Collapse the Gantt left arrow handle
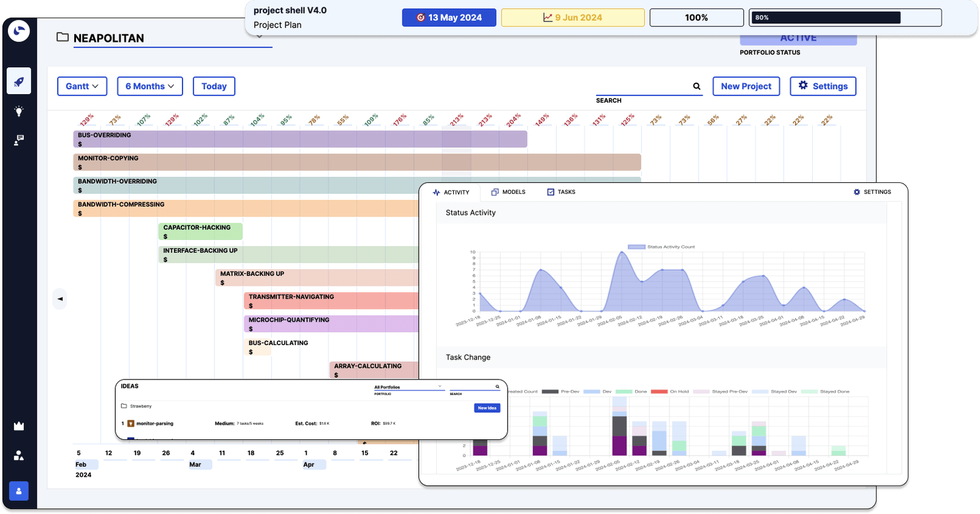The height and width of the screenshot is (514, 980). coord(60,299)
